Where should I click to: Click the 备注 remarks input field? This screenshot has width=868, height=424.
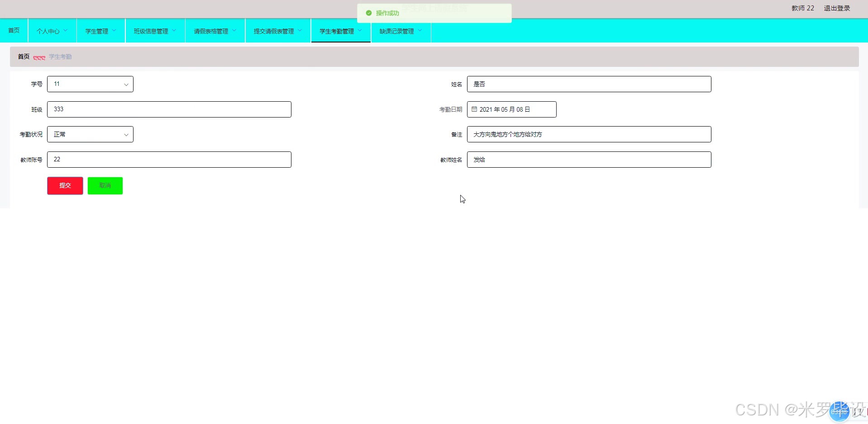589,134
